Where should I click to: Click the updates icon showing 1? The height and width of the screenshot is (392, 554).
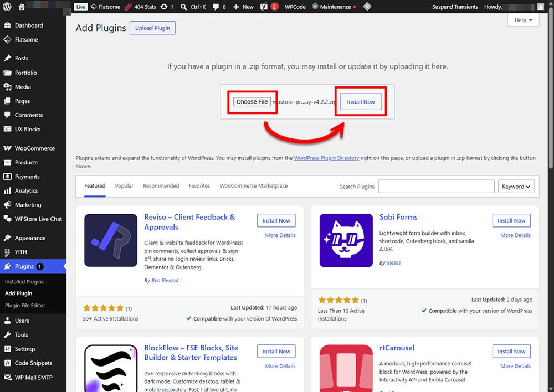point(167,7)
